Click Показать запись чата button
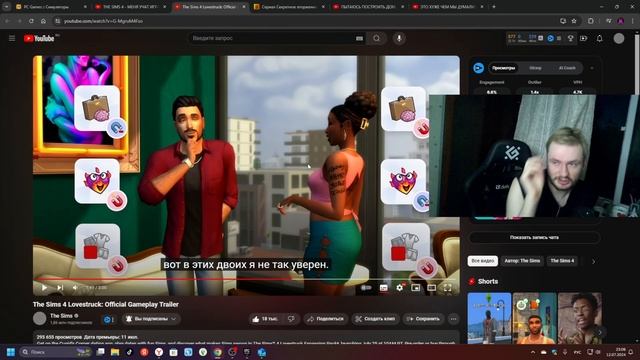This screenshot has height=360, width=640. pos(534,237)
